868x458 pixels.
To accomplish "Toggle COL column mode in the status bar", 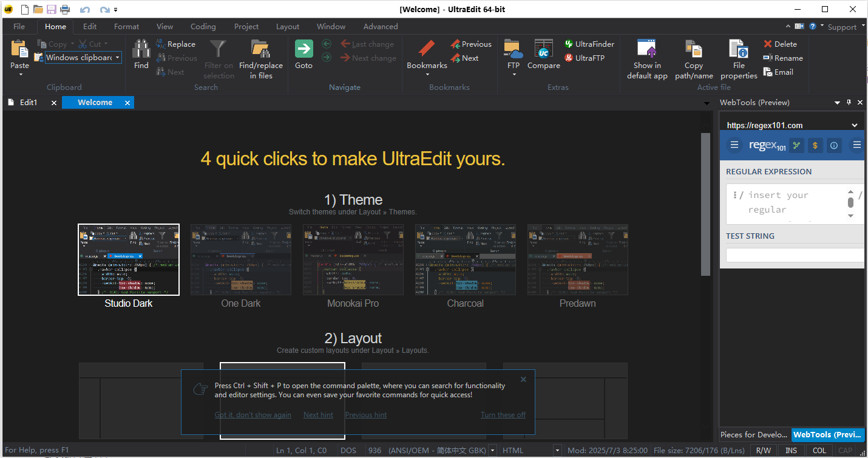I will (x=819, y=449).
